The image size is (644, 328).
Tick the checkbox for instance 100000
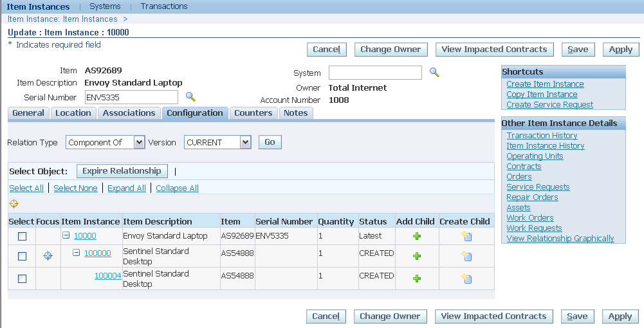pyautogui.click(x=22, y=256)
